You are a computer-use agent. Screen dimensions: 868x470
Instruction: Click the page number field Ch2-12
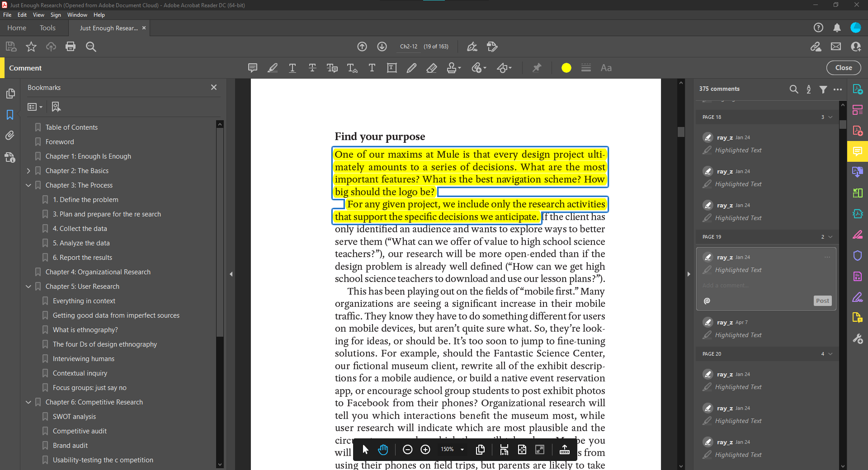coord(409,47)
